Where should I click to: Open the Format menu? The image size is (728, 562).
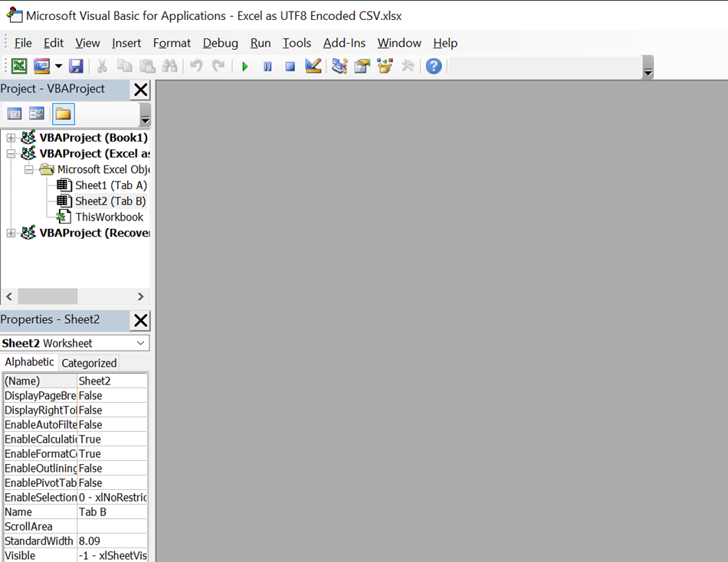click(172, 43)
